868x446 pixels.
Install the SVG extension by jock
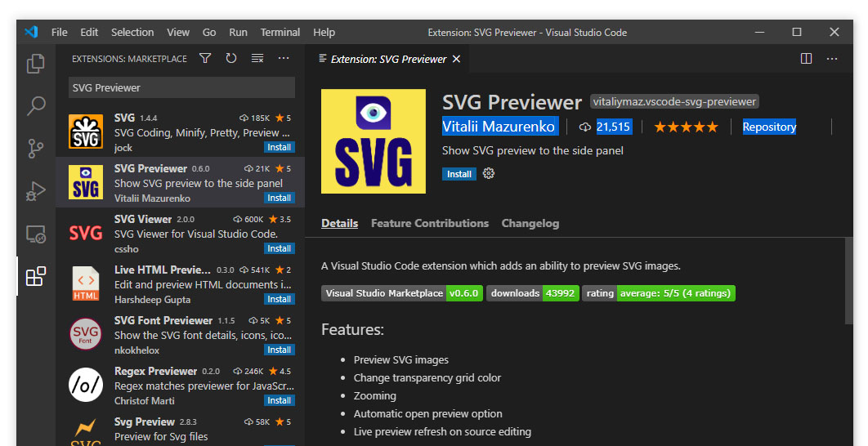coord(280,147)
